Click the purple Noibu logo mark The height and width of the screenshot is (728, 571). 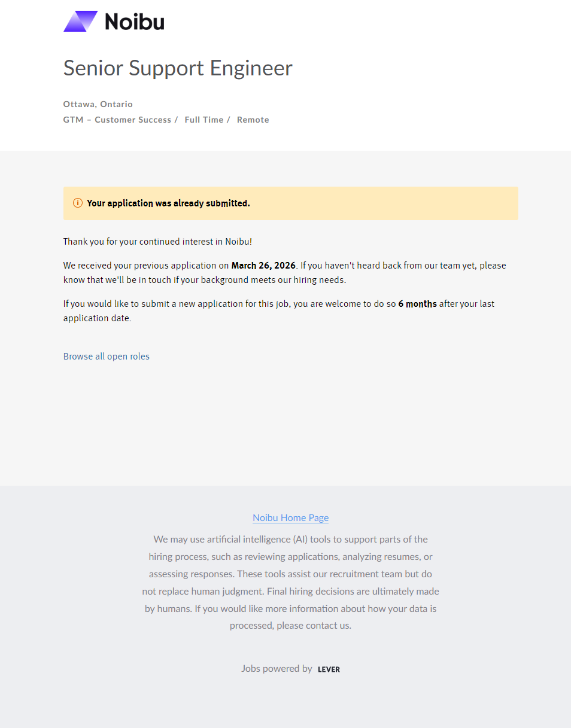point(81,22)
